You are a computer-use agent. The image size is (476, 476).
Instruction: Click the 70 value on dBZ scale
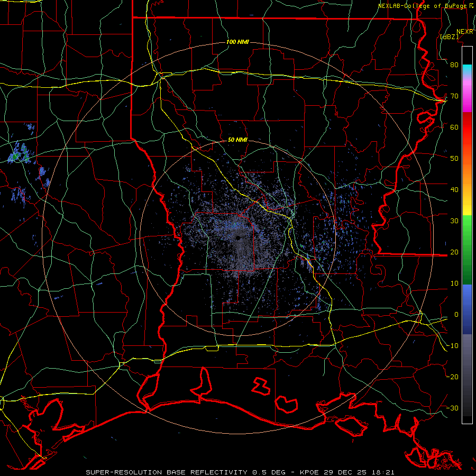tap(454, 96)
